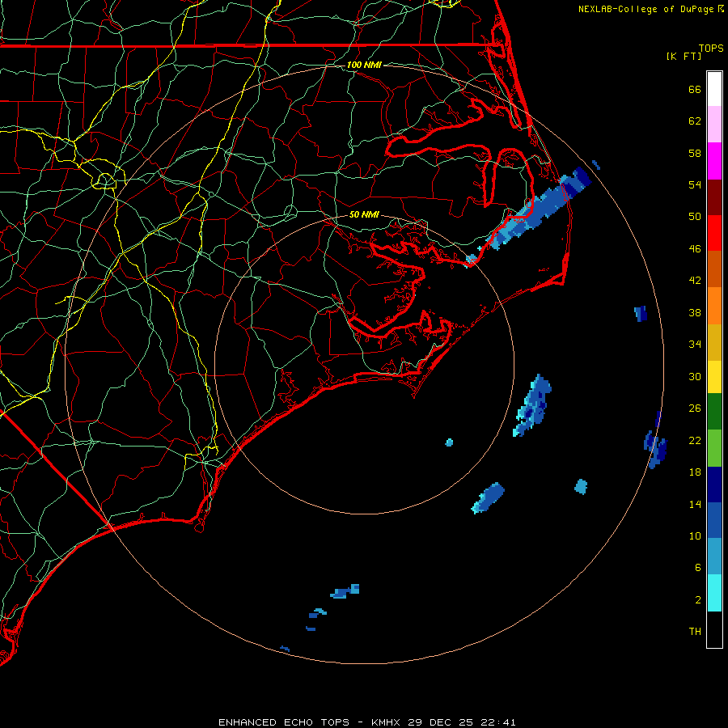Click the bright red 50 kft swatch
728x728 pixels.
714,233
